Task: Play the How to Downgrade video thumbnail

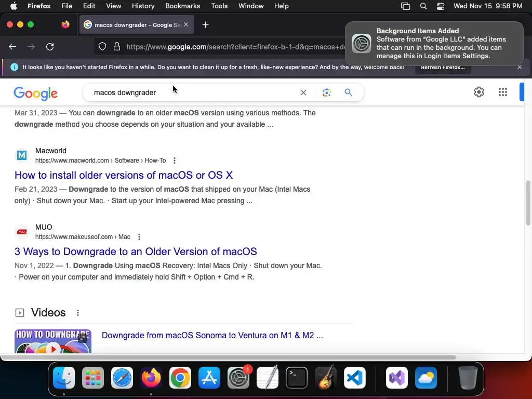Action: pyautogui.click(x=53, y=341)
